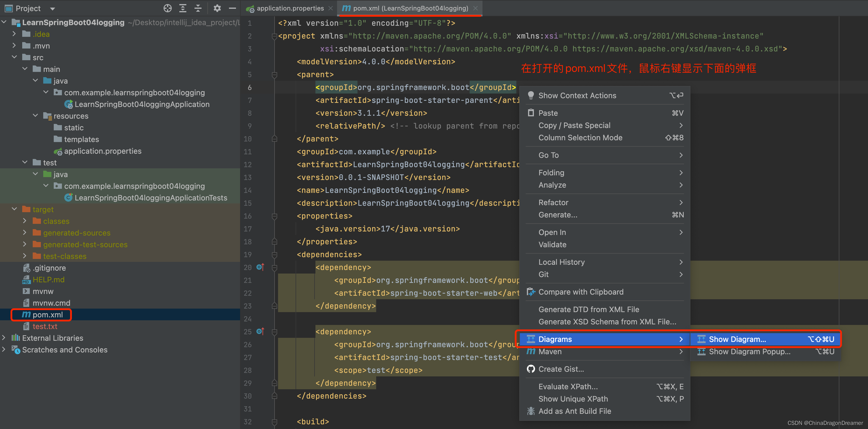The height and width of the screenshot is (429, 868).
Task: Click the Collapse All icon in Project toolbar
Action: point(198,8)
